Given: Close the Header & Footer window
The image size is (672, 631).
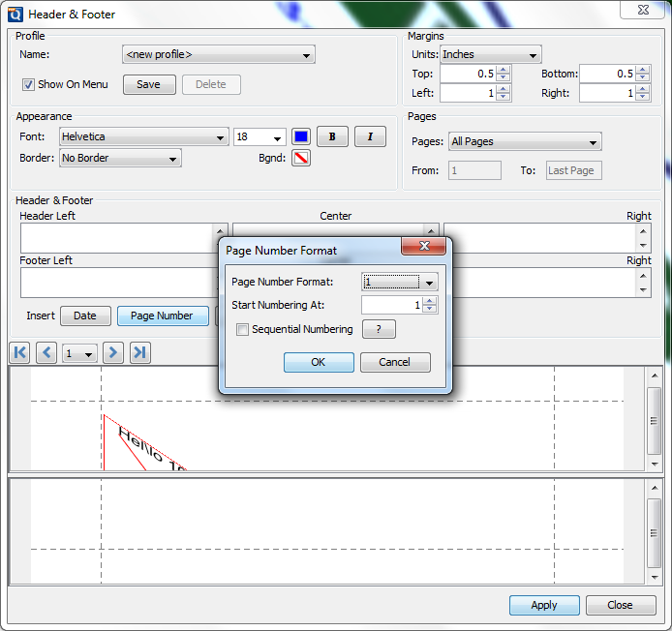Looking at the screenshot, I should point(644,10).
